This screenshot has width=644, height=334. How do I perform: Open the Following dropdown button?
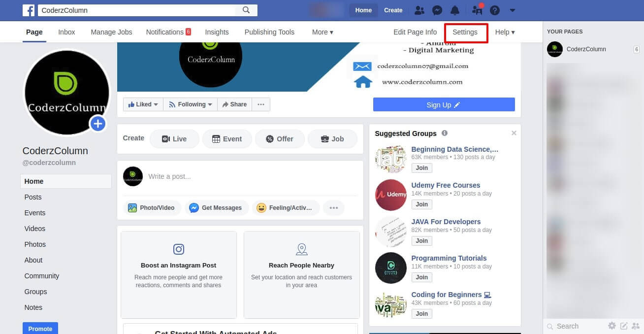pyautogui.click(x=190, y=104)
